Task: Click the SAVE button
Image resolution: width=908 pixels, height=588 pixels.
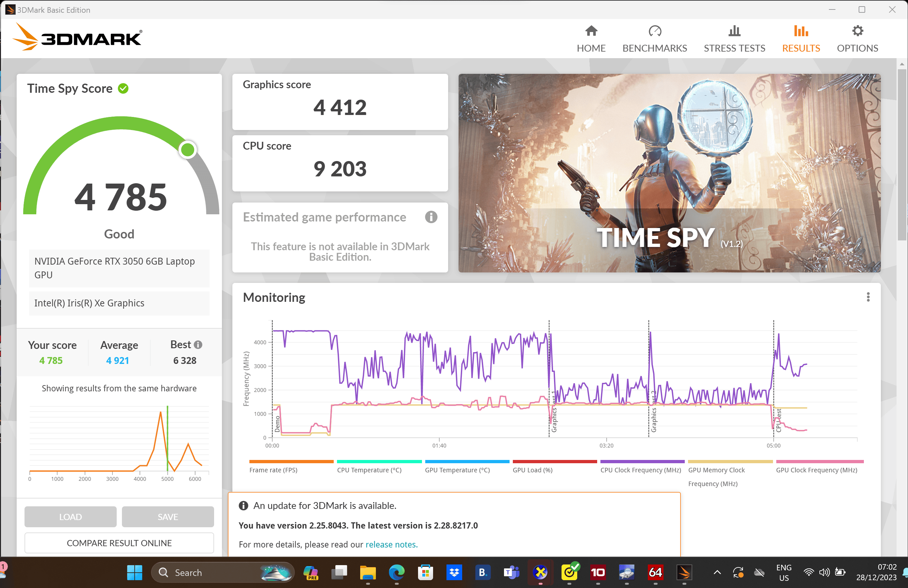Action: coord(168,517)
